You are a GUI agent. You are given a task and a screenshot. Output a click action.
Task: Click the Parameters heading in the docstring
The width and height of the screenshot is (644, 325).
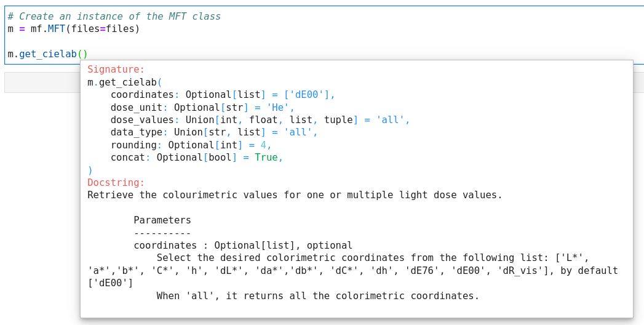[x=162, y=220]
